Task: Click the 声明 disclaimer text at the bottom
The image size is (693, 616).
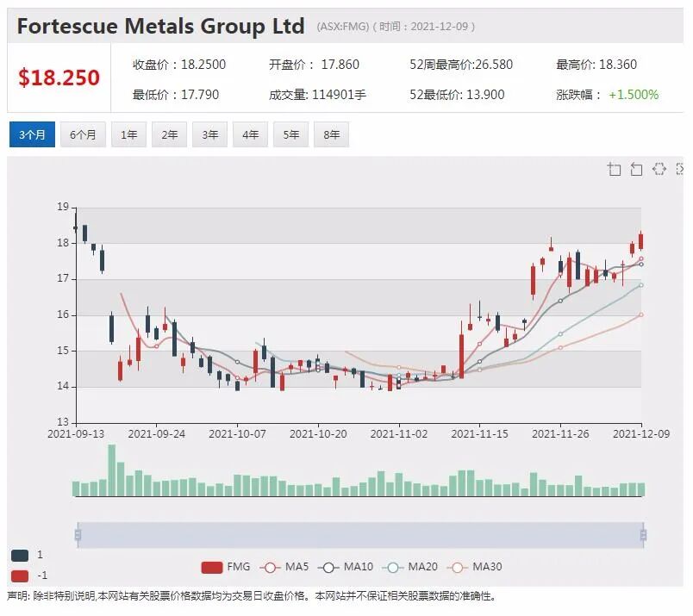Action: pyautogui.click(x=251, y=596)
